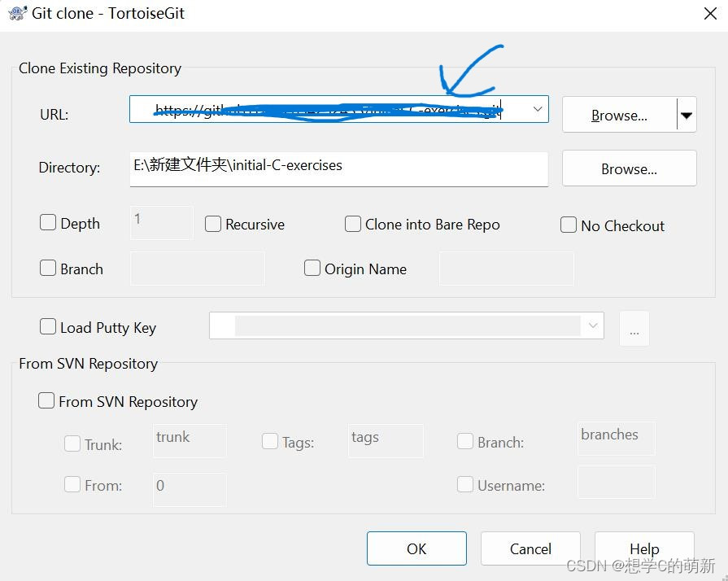Click the tags text field

pos(386,441)
